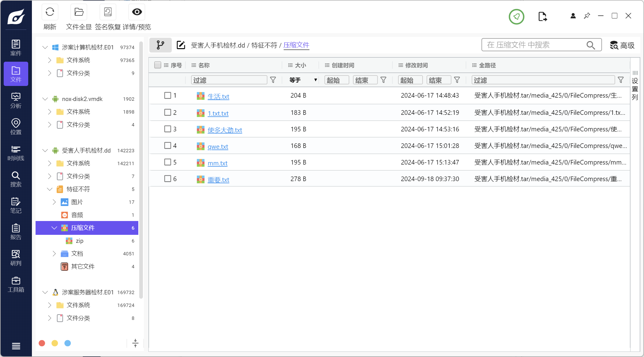Click the green shield status icon
This screenshot has width=644, height=357.
(516, 17)
